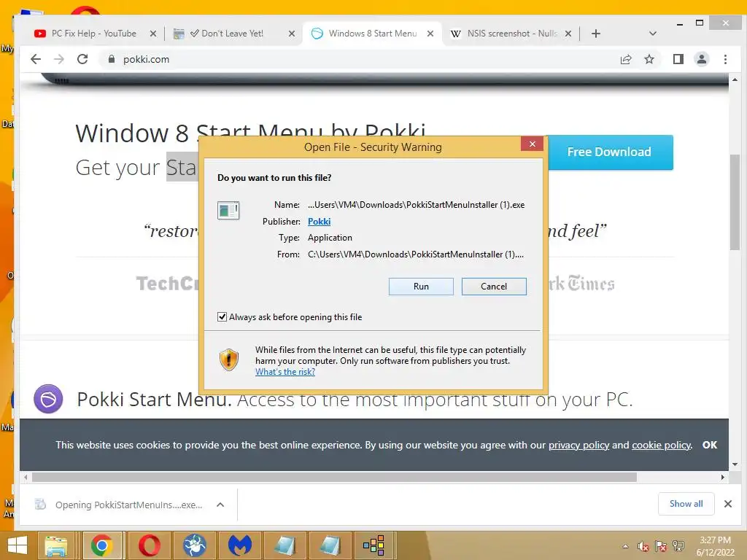Click Run in Security Warning dialog
Screen dimensions: 747x560
(x=421, y=286)
